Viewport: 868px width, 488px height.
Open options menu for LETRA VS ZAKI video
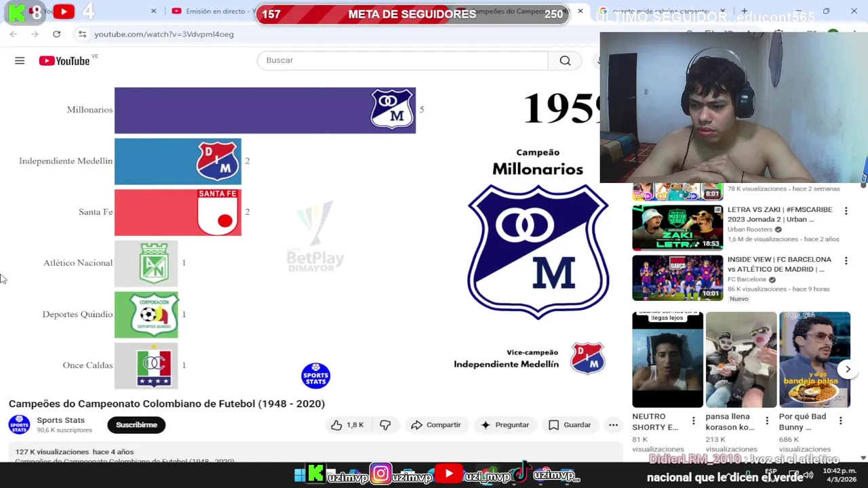[x=846, y=211]
